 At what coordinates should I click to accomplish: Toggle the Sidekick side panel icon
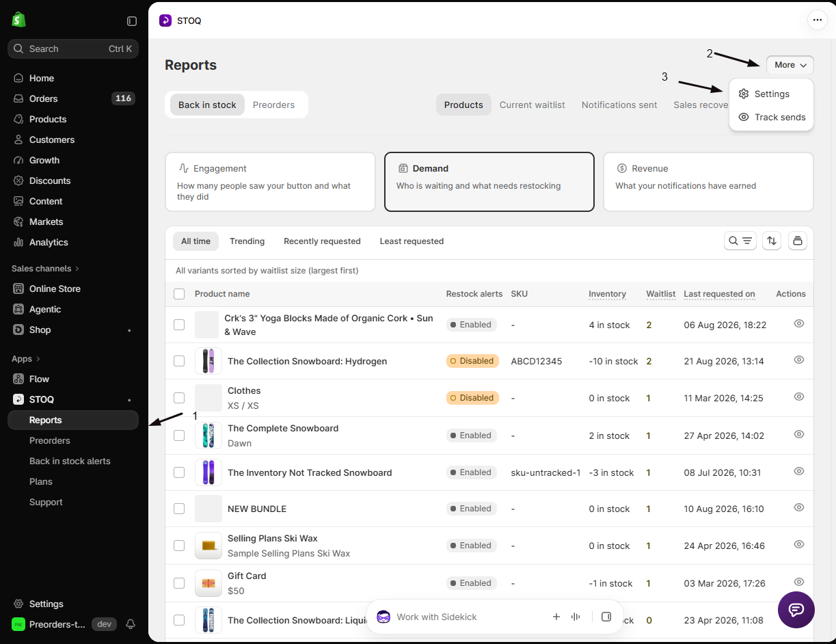pyautogui.click(x=606, y=617)
